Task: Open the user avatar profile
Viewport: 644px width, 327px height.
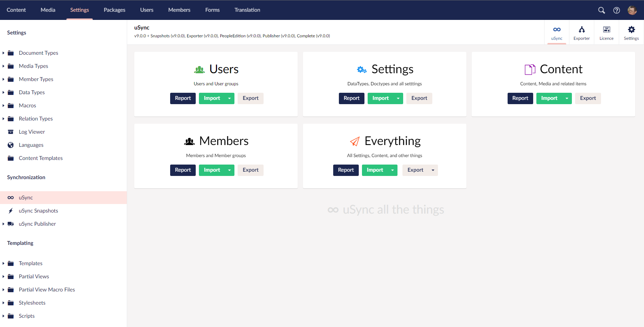Action: [632, 10]
